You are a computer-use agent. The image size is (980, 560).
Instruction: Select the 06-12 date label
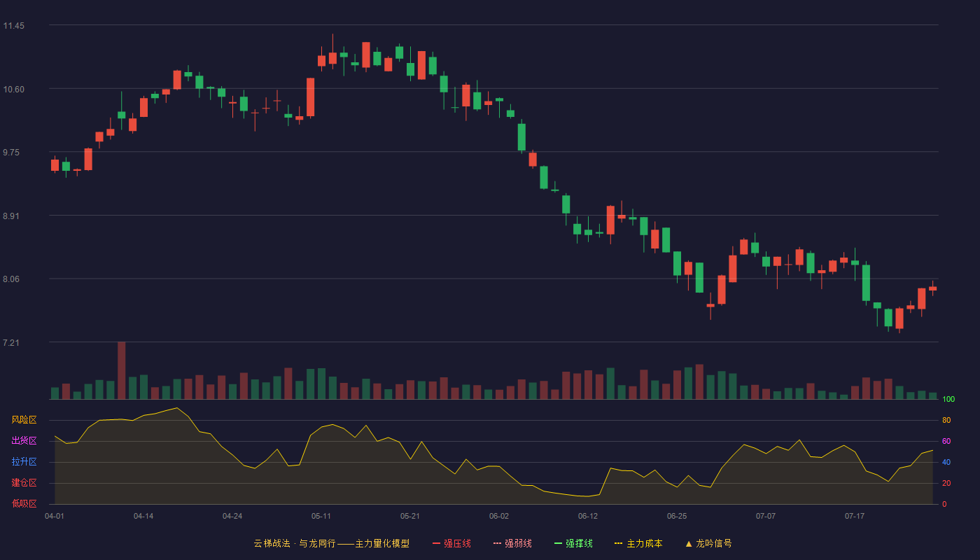click(588, 516)
